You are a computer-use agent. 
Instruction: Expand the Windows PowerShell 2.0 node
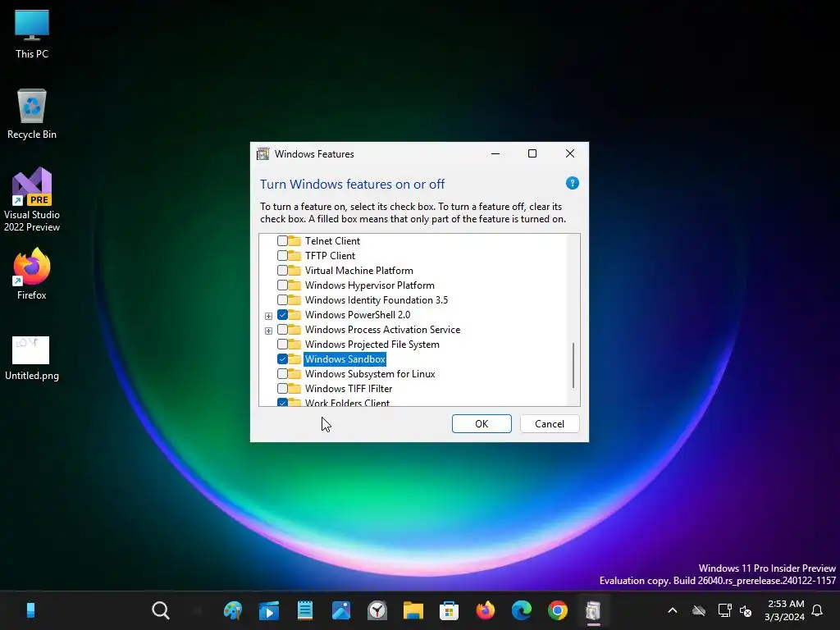click(268, 316)
